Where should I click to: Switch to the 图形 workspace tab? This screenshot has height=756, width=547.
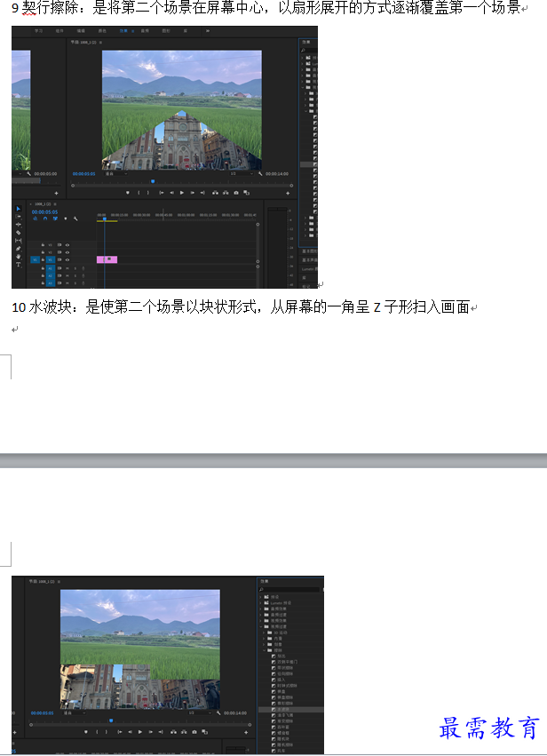pos(166,31)
